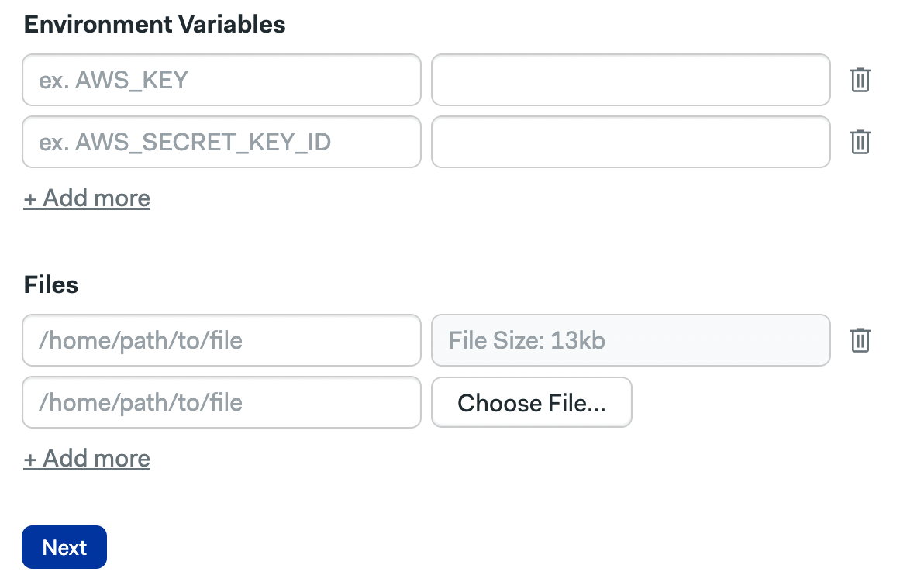Click the Environment Variables heading

pos(155,25)
